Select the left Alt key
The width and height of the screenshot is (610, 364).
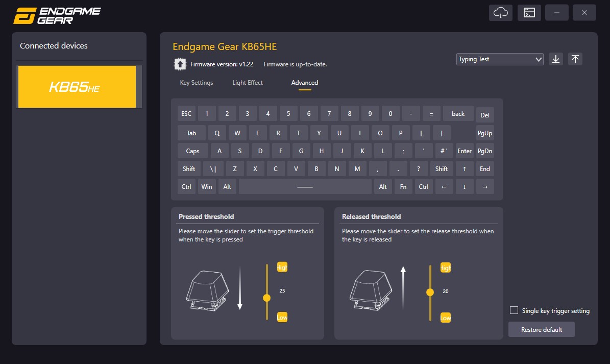[x=227, y=187]
